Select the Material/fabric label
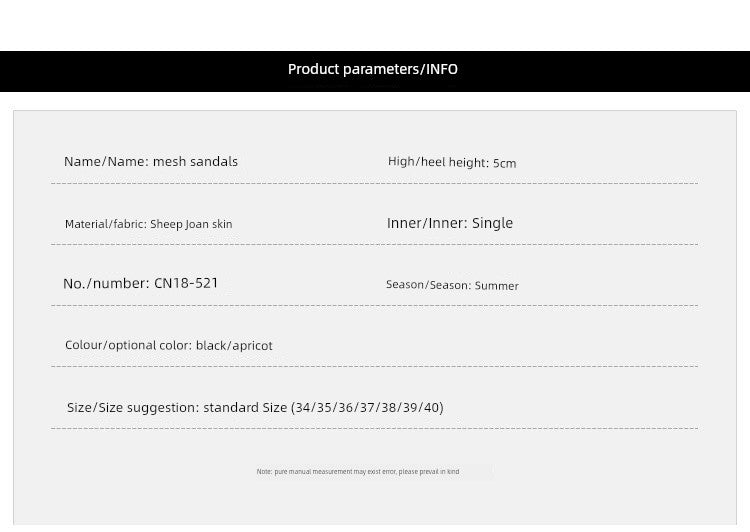This screenshot has height=532, width=750. pyautogui.click(x=105, y=224)
